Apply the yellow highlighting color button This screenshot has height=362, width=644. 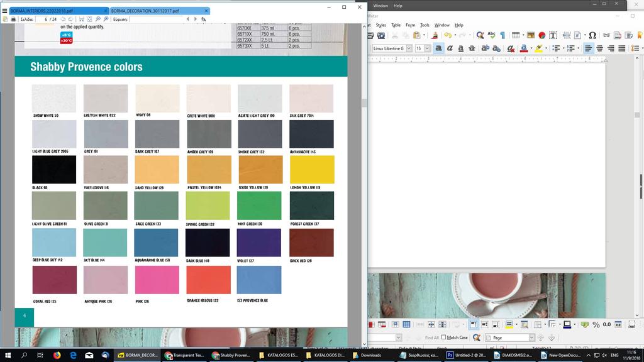(538, 48)
